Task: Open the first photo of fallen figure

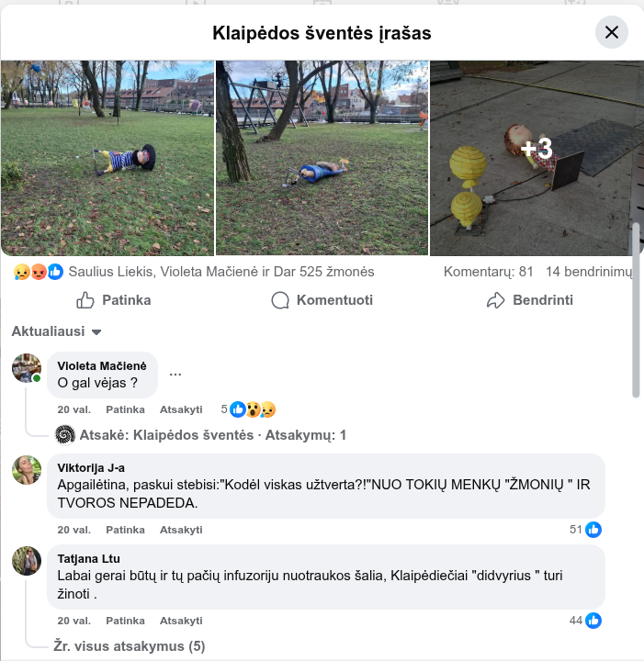Action: pos(107,158)
